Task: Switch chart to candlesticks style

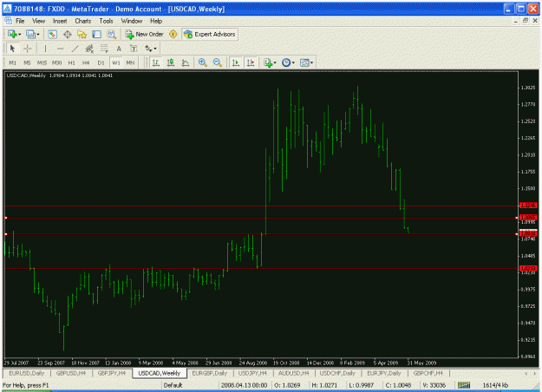Action: coord(171,62)
